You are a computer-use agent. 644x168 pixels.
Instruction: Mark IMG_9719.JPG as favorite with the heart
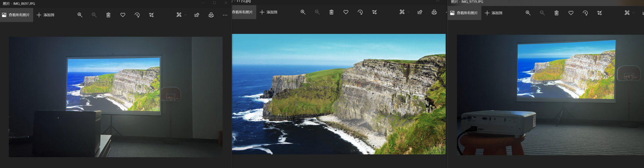click(571, 13)
